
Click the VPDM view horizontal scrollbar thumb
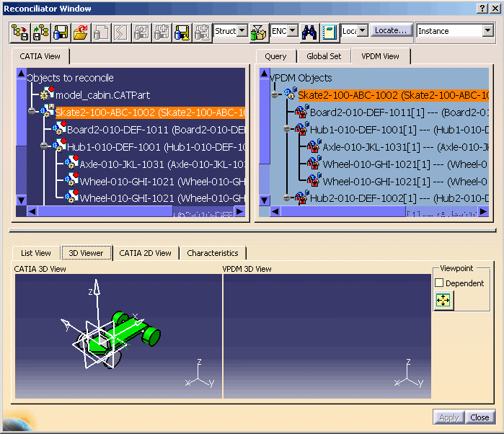click(x=343, y=211)
